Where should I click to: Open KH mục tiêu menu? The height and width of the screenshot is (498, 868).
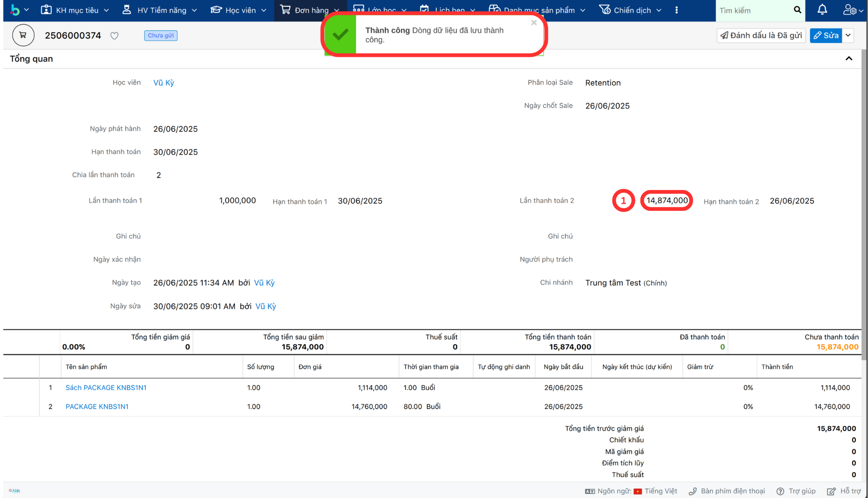point(75,10)
